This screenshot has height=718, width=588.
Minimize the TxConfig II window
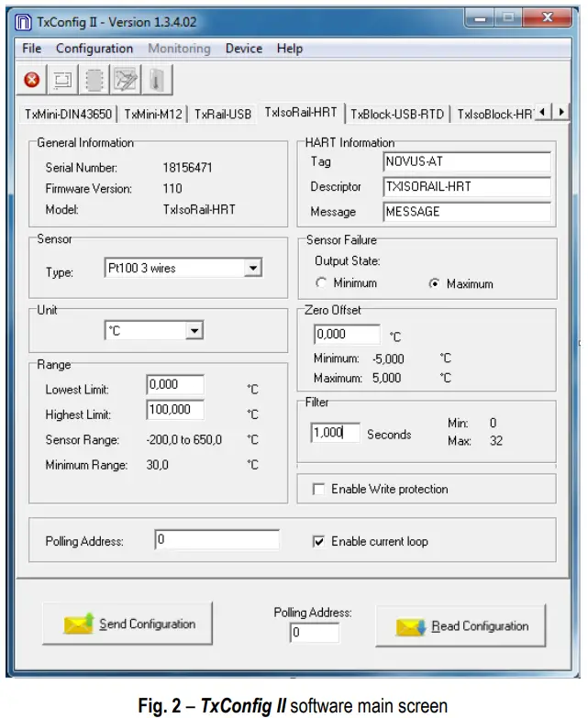click(x=480, y=18)
